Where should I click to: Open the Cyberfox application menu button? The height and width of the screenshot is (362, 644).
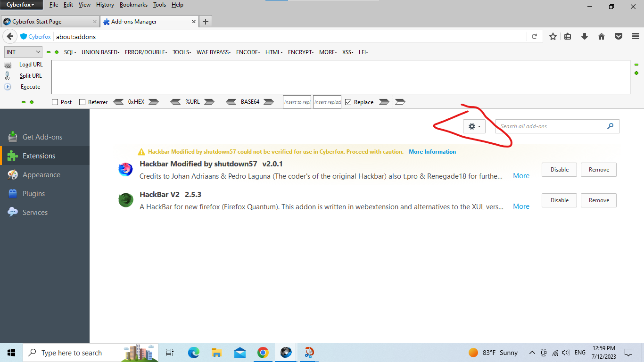21,5
